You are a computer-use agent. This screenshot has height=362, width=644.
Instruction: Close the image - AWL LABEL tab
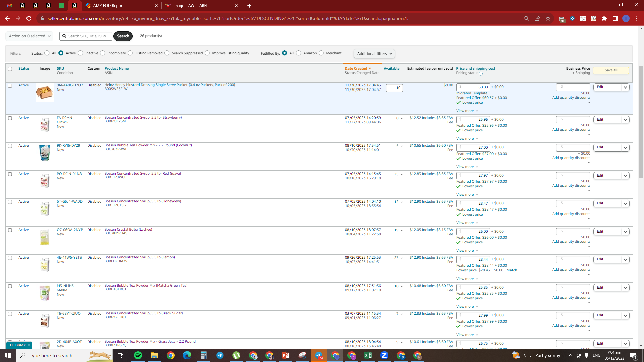tap(236, 6)
